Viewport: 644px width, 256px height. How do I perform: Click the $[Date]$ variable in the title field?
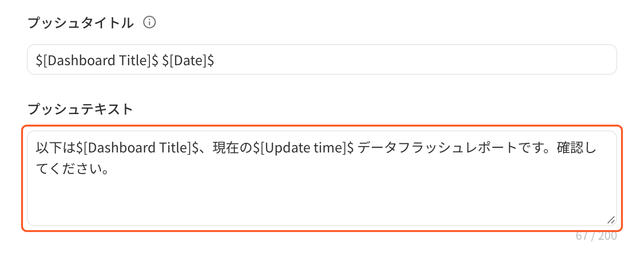pos(188,60)
